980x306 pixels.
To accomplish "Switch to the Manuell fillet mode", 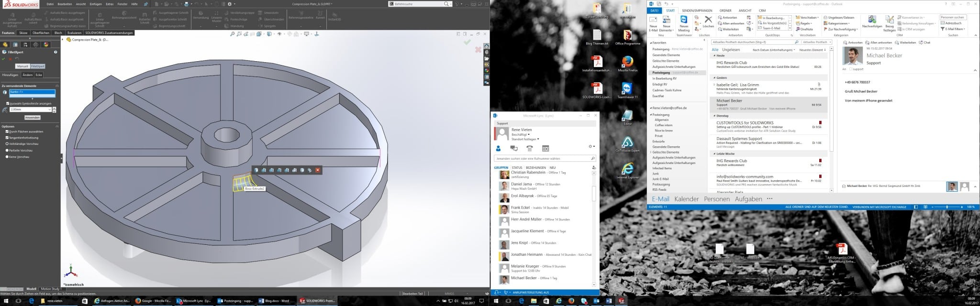I will 22,66.
